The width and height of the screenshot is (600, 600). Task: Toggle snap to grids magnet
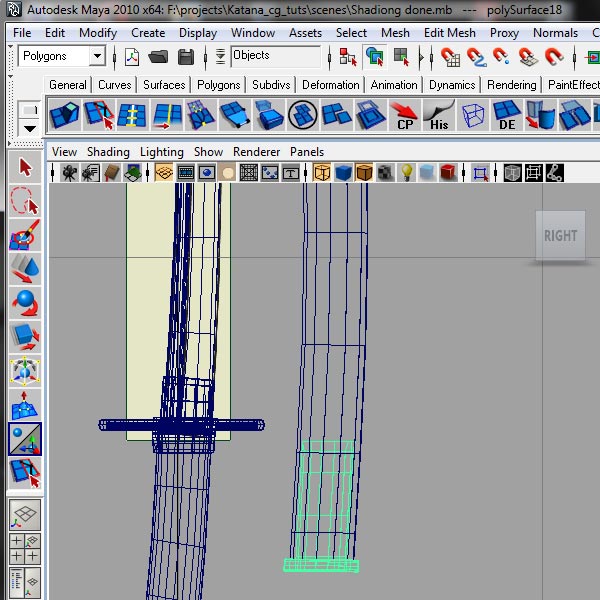[x=450, y=57]
